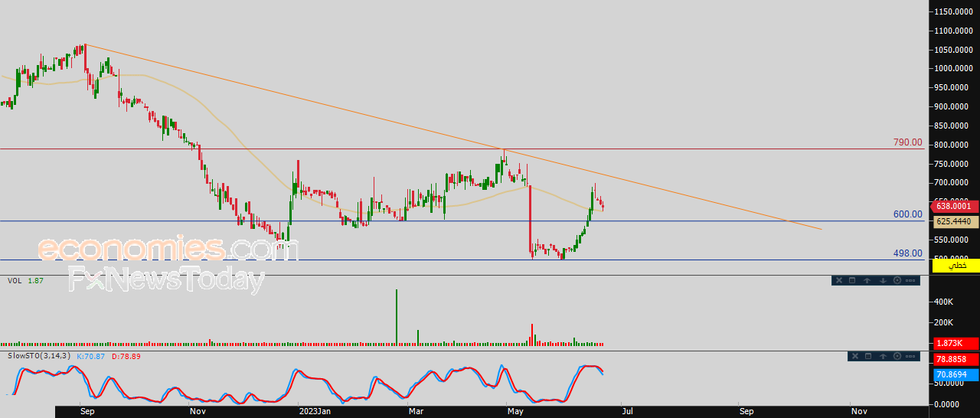Open SlowSTO settings gear
980x418 pixels.
click(x=897, y=356)
